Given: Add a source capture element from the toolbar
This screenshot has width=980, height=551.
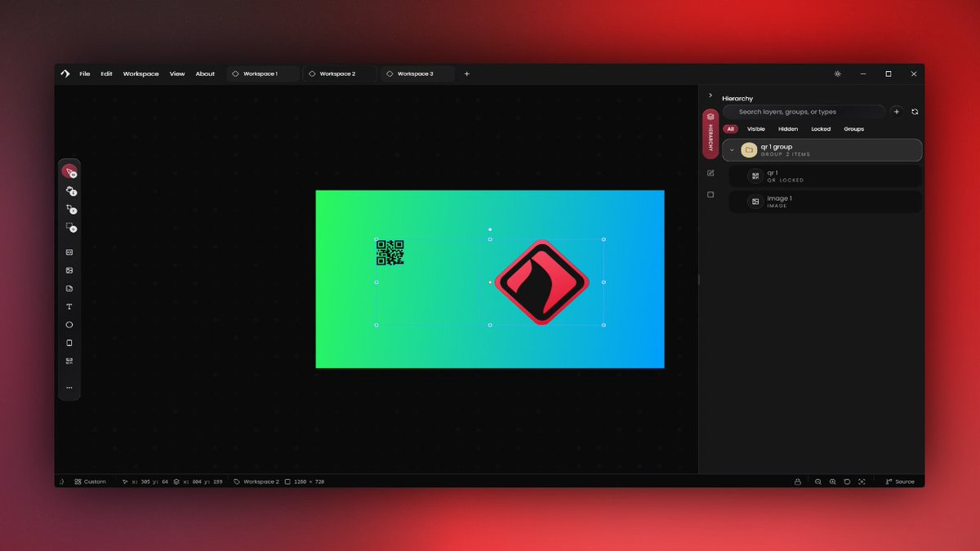Looking at the screenshot, I should point(69,252).
